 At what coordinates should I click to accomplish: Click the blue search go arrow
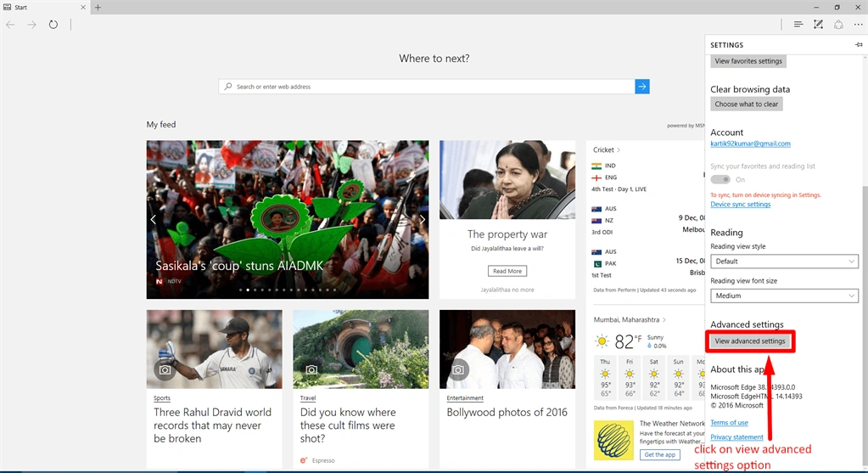pos(642,87)
